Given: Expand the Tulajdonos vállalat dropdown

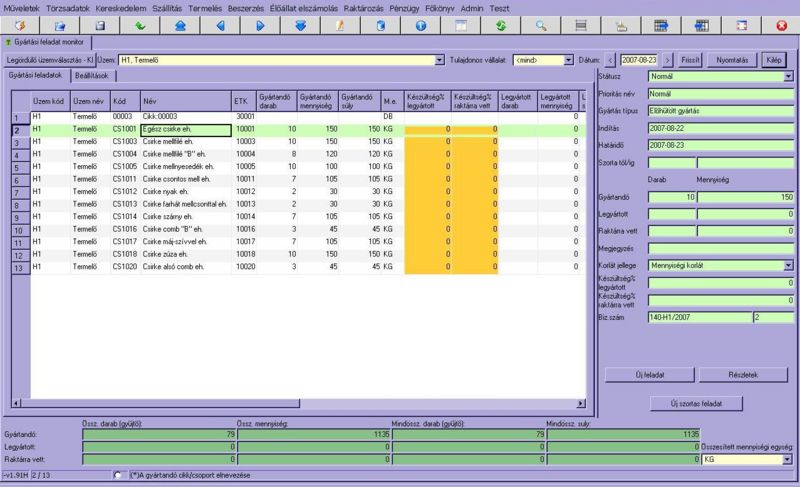Looking at the screenshot, I should coord(568,60).
